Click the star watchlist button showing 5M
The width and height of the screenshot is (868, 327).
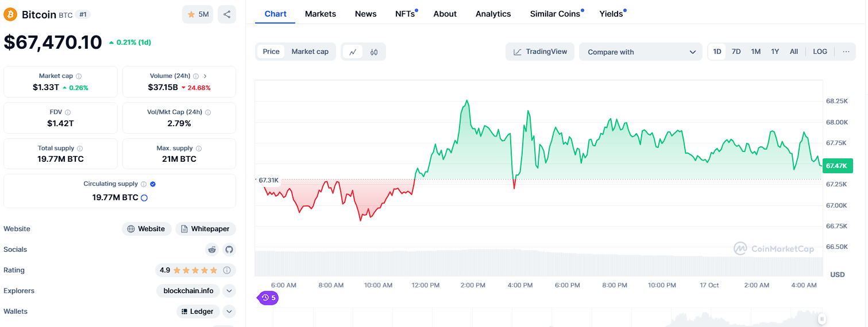click(x=198, y=14)
